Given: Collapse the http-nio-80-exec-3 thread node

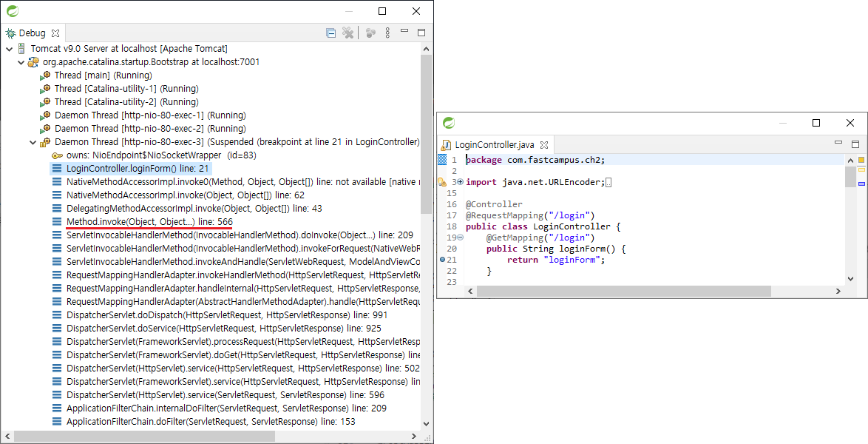Looking at the screenshot, I should point(33,142).
